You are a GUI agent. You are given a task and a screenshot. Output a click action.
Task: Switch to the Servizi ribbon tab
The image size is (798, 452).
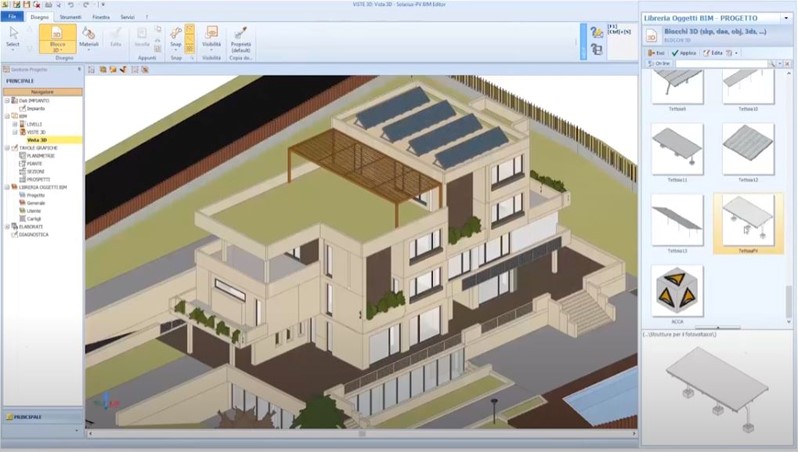pos(128,17)
